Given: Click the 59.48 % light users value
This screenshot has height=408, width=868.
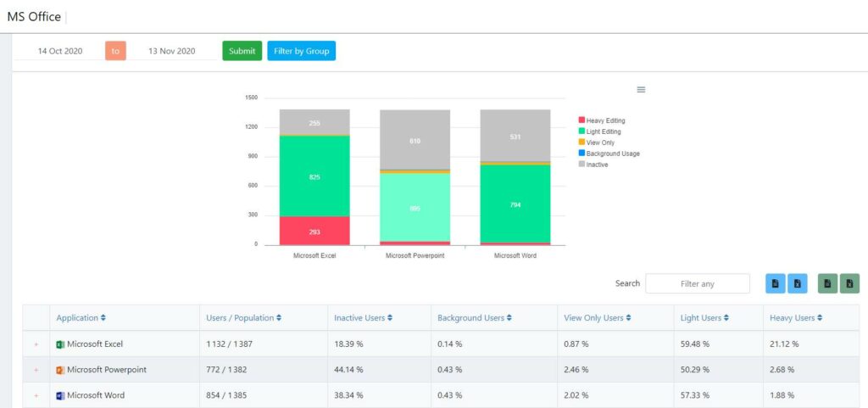Looking at the screenshot, I should (x=695, y=344).
